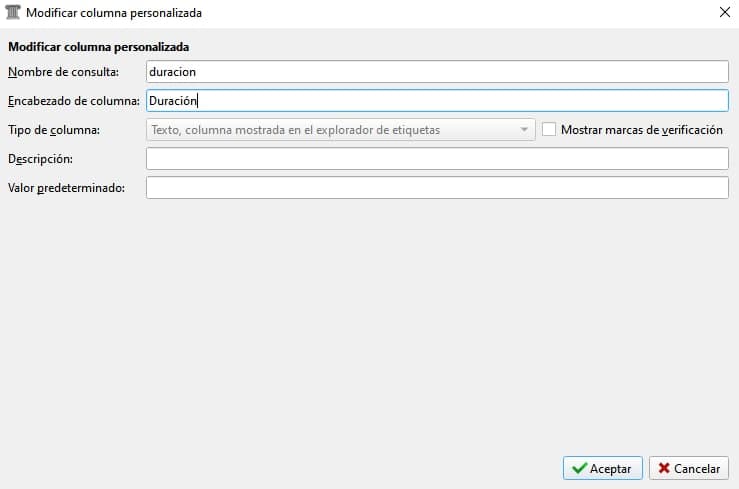Click the "Tipo de columna:" label
The width and height of the screenshot is (739, 489).
click(54, 130)
